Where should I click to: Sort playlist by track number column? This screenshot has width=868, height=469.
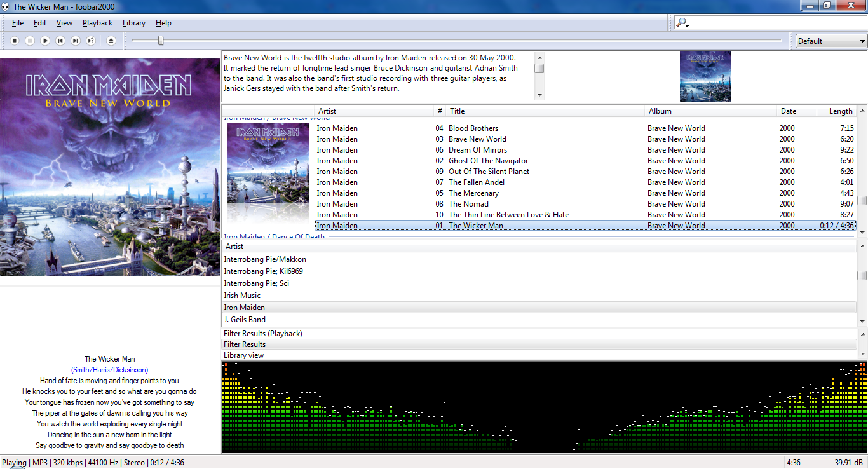click(440, 111)
